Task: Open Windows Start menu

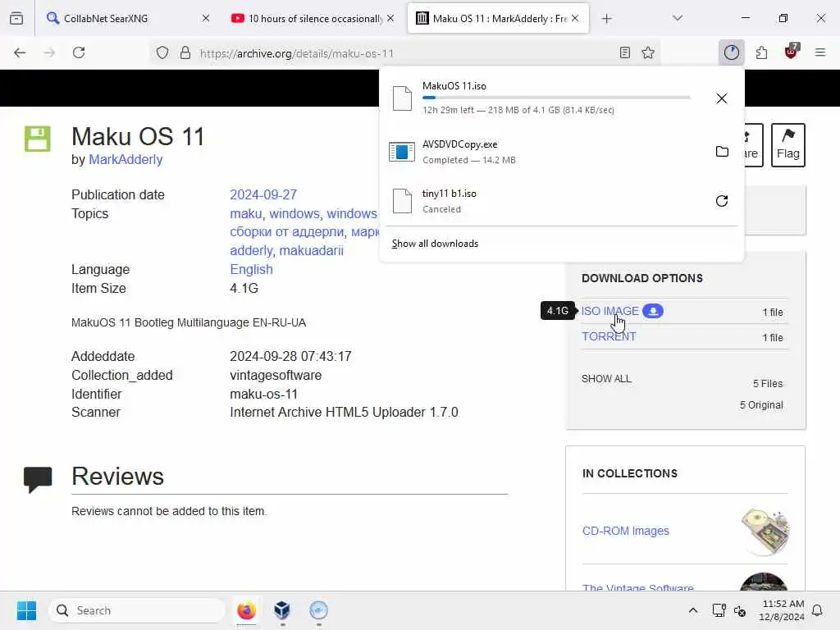Action: click(x=26, y=610)
